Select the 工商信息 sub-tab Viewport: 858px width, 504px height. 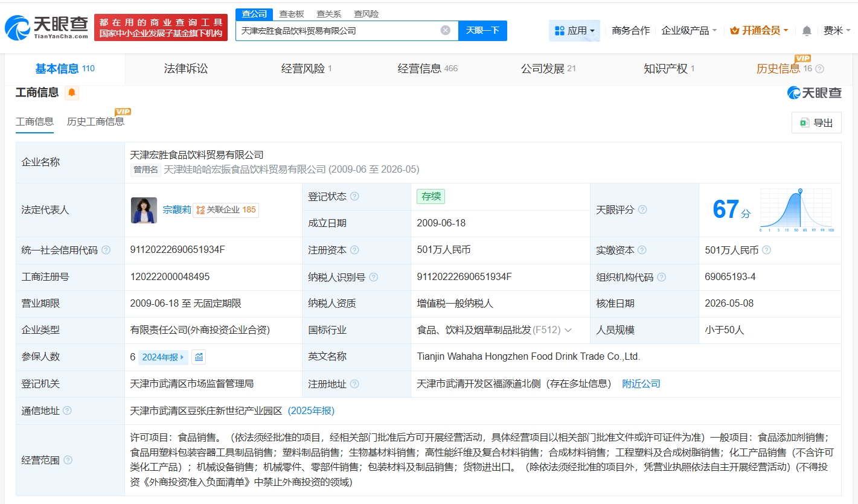(x=34, y=121)
